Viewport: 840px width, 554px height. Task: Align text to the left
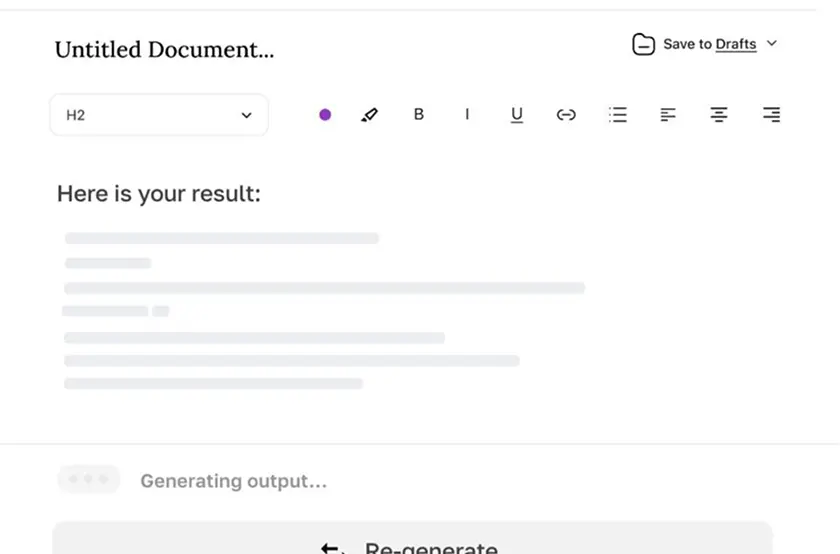click(x=668, y=115)
